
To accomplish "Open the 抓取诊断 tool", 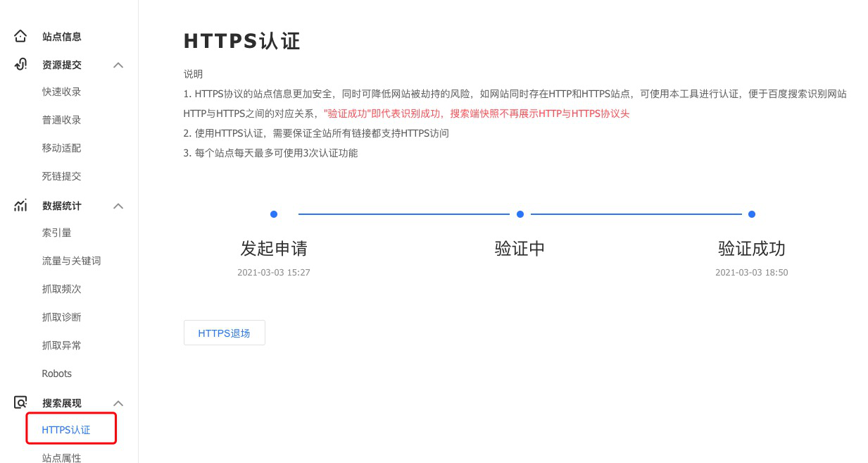I will pos(61,316).
